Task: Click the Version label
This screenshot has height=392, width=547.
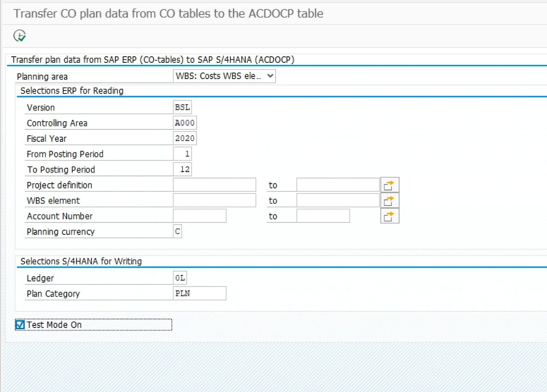Action: tap(41, 108)
